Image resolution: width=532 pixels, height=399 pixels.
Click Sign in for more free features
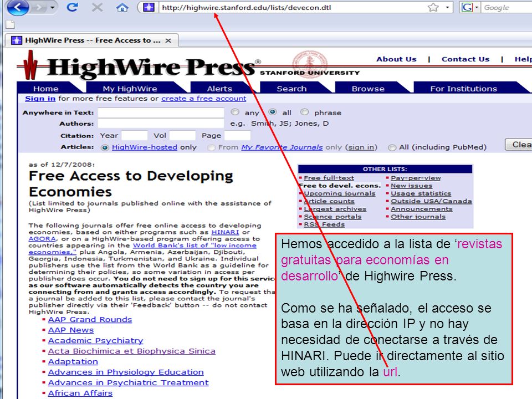tap(40, 99)
